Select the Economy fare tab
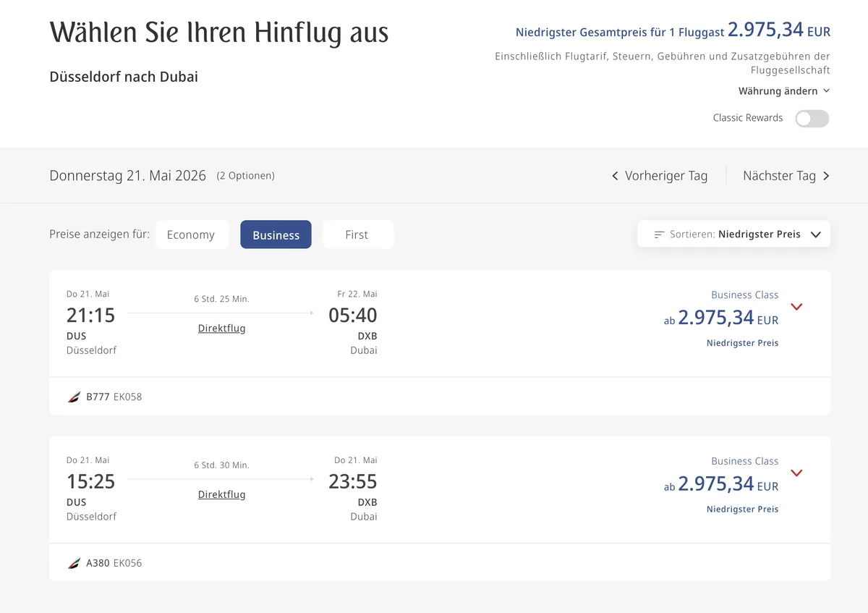The height and width of the screenshot is (613, 868). 192,234
